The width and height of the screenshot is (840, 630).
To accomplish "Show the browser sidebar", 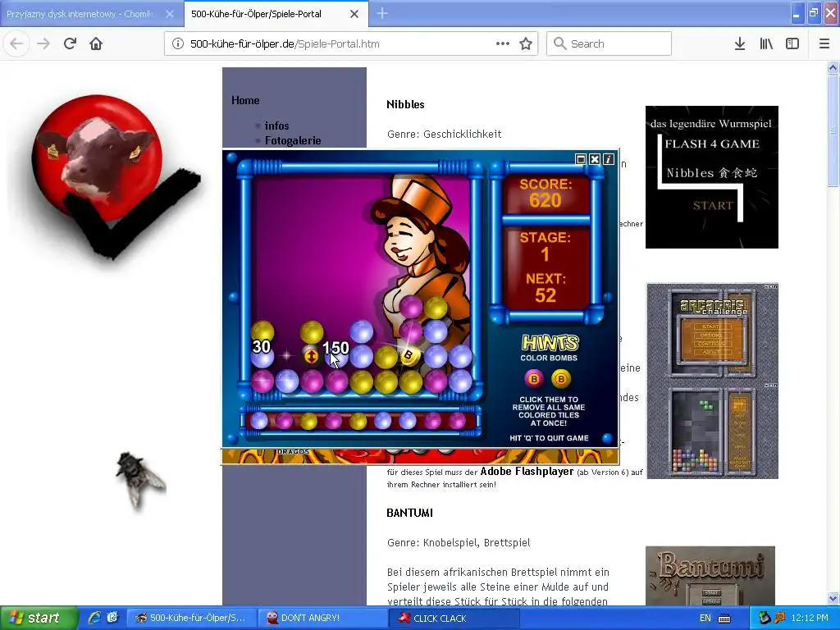I will click(792, 44).
